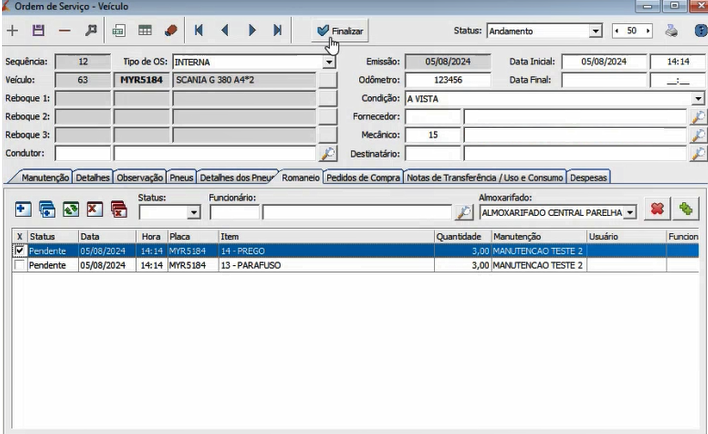
Task: Click the red eraser icon in the toolbar
Action: (171, 31)
